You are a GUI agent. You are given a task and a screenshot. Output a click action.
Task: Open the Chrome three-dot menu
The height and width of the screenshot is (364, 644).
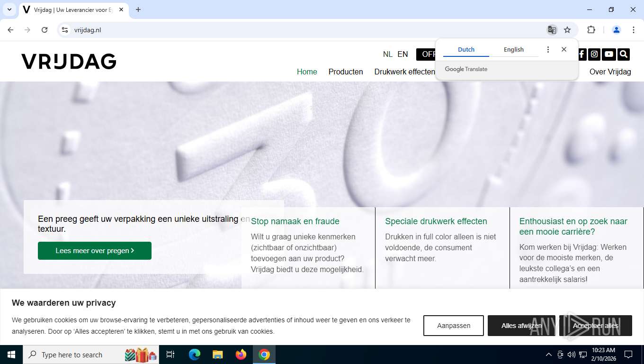point(634,30)
